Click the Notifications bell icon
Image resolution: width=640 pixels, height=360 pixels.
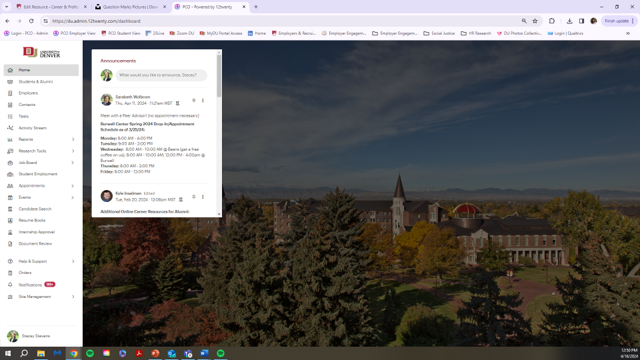click(10, 284)
